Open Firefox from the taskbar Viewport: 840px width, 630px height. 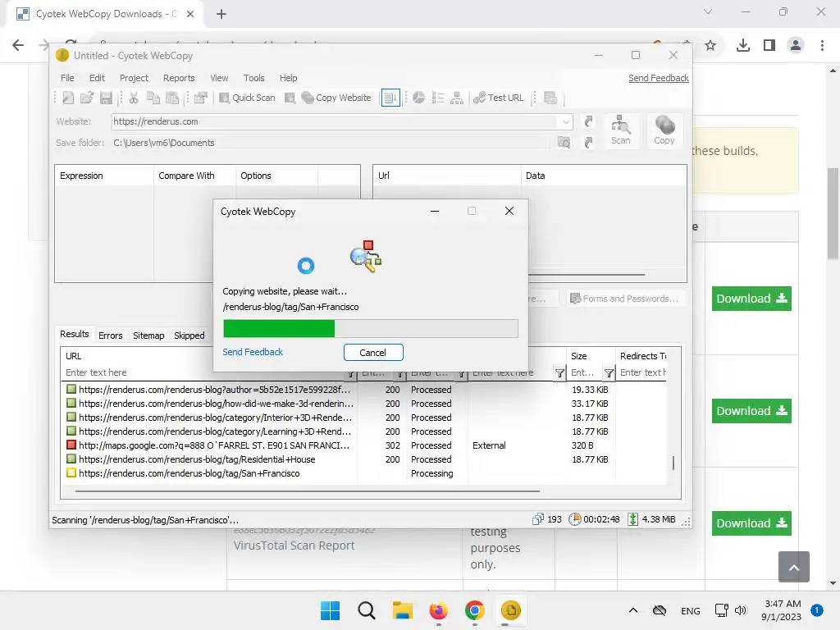pyautogui.click(x=438, y=610)
